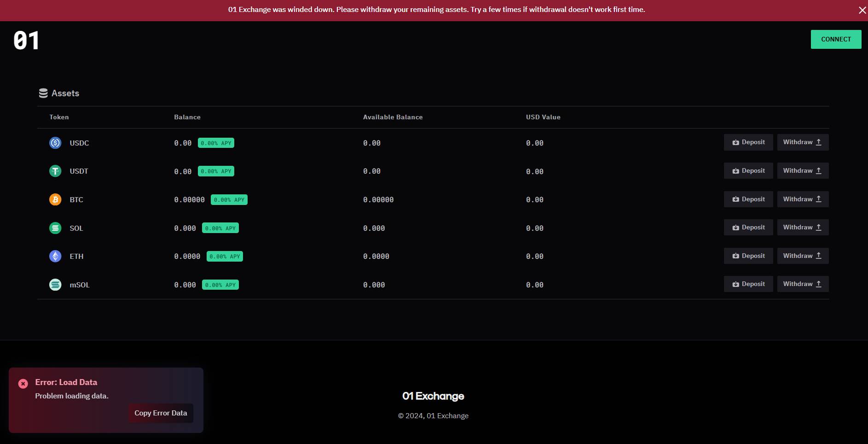Click the red error icon in toast
This screenshot has height=444, width=868.
point(23,384)
